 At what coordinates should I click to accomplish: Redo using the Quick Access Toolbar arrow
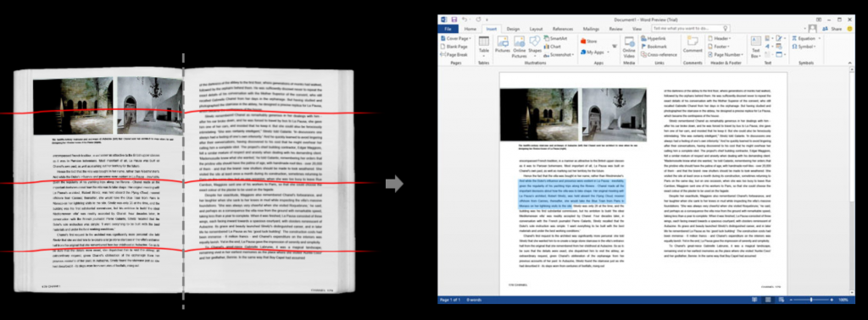coord(478,19)
